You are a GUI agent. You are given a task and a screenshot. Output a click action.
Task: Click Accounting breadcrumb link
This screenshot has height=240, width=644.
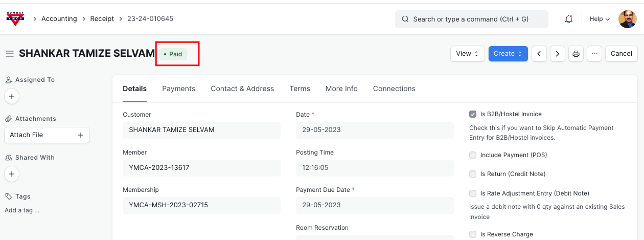point(59,19)
